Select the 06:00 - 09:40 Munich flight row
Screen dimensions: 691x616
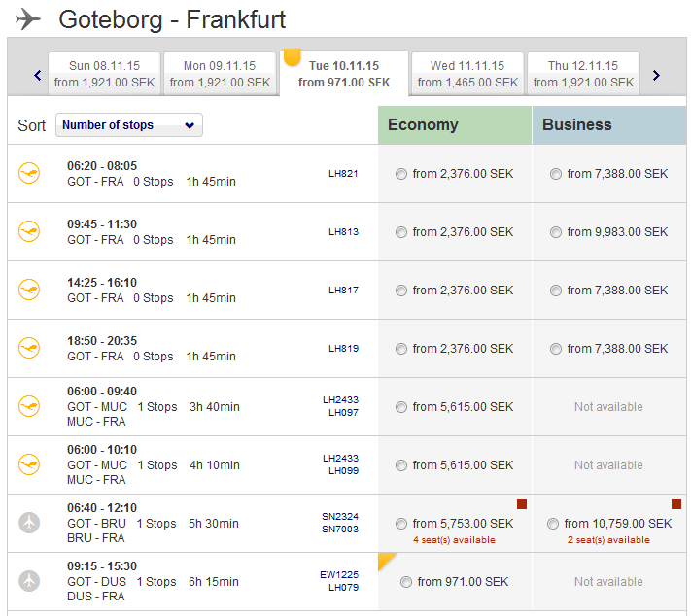click(x=194, y=407)
